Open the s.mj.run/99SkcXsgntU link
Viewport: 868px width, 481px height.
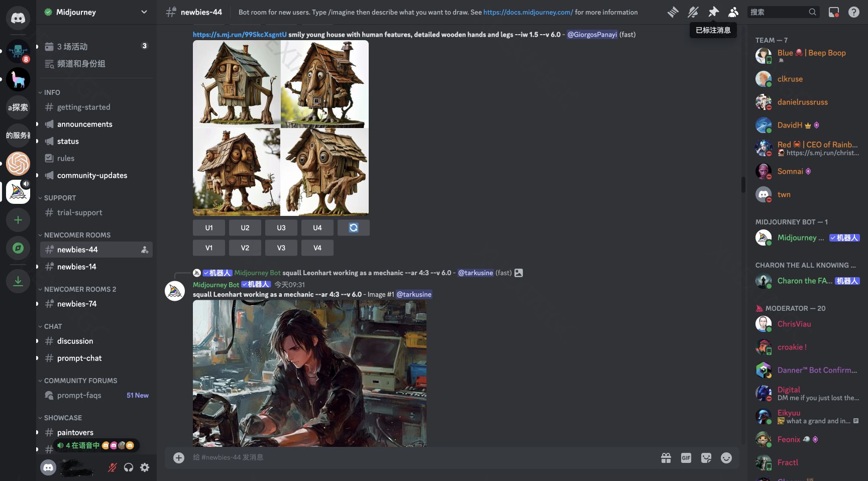click(240, 35)
